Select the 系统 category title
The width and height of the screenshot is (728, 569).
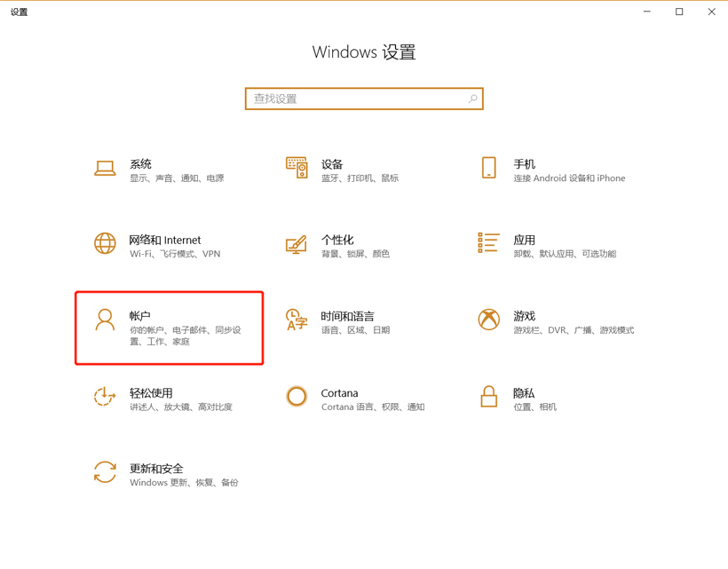click(x=140, y=164)
